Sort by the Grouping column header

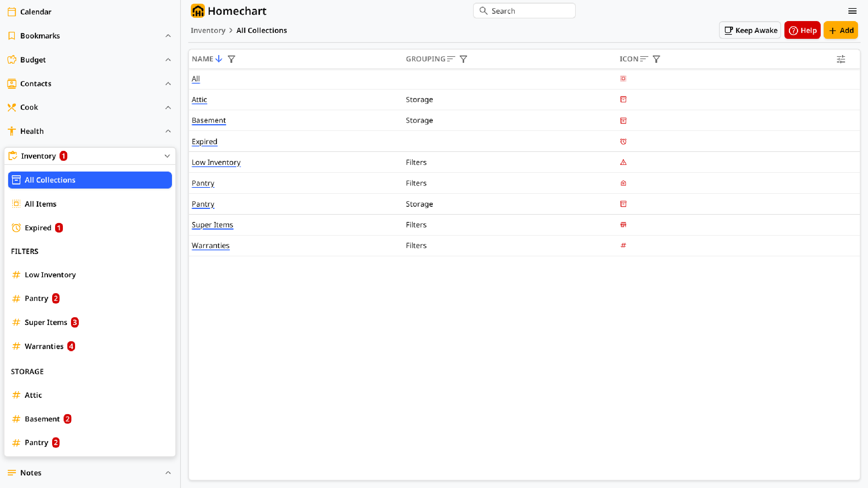coord(430,59)
